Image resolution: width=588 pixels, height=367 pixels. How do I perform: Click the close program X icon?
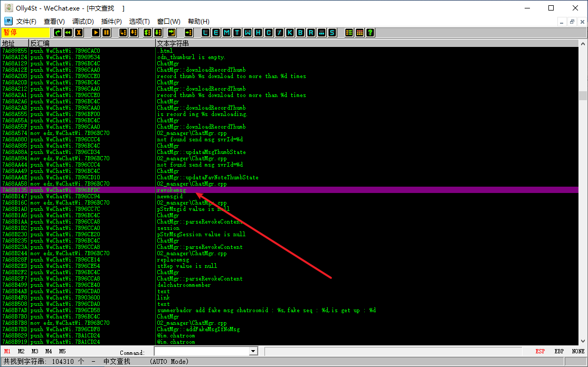pos(79,33)
